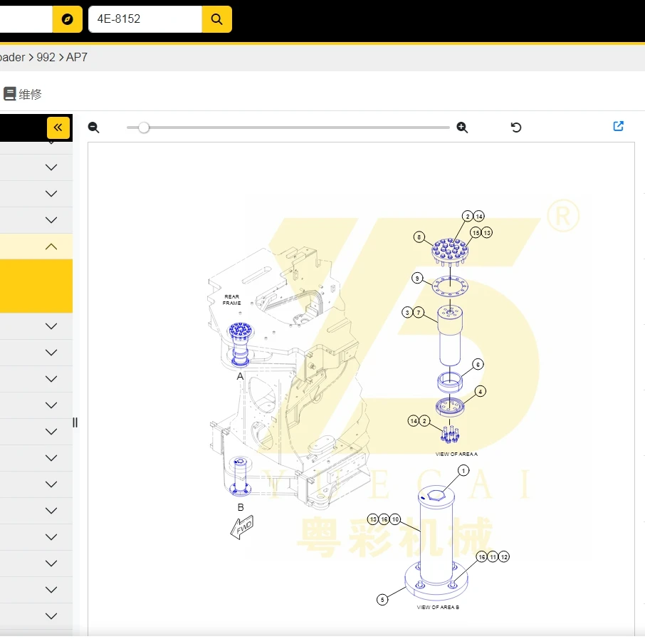Click the yellow compass icon button
Image resolution: width=645 pixels, height=644 pixels.
67,19
